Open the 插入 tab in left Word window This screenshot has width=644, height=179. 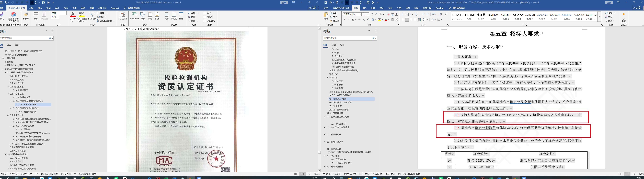[40, 8]
